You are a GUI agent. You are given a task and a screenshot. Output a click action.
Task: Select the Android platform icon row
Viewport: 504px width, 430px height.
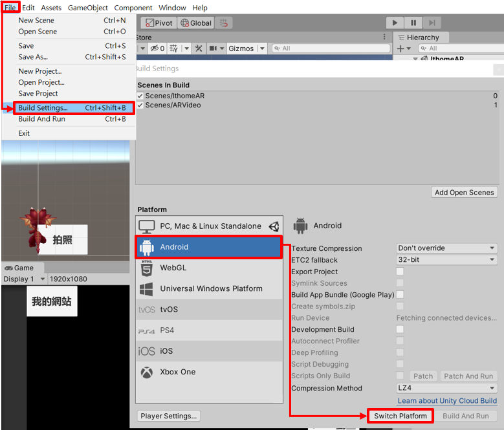[x=209, y=247]
